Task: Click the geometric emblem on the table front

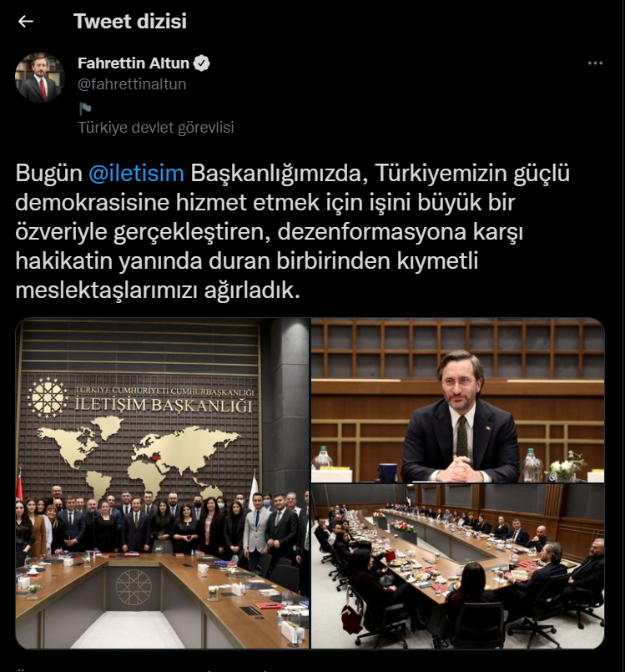Action: 134,587
